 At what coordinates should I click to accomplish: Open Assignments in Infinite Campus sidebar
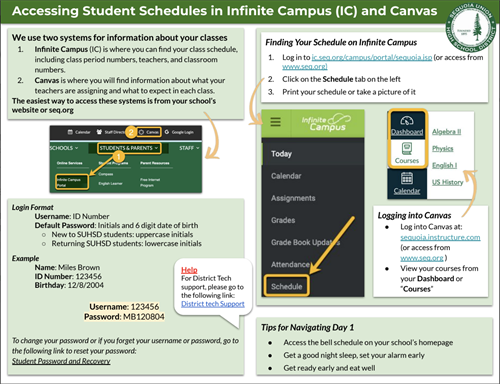pos(293,198)
